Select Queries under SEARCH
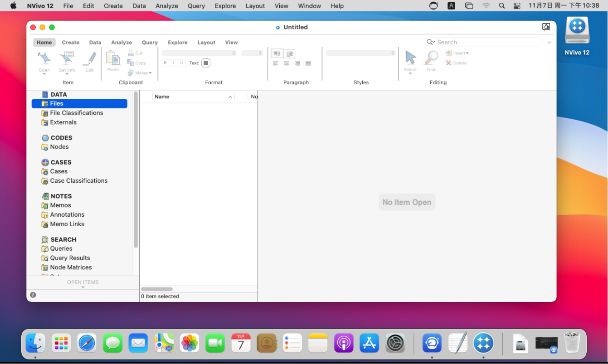Image resolution: width=608 pixels, height=364 pixels. 57,248
